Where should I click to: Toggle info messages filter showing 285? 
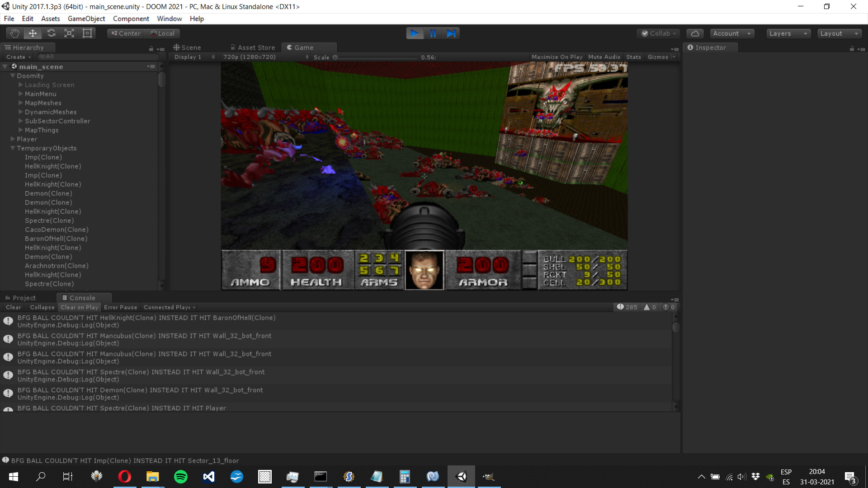627,307
